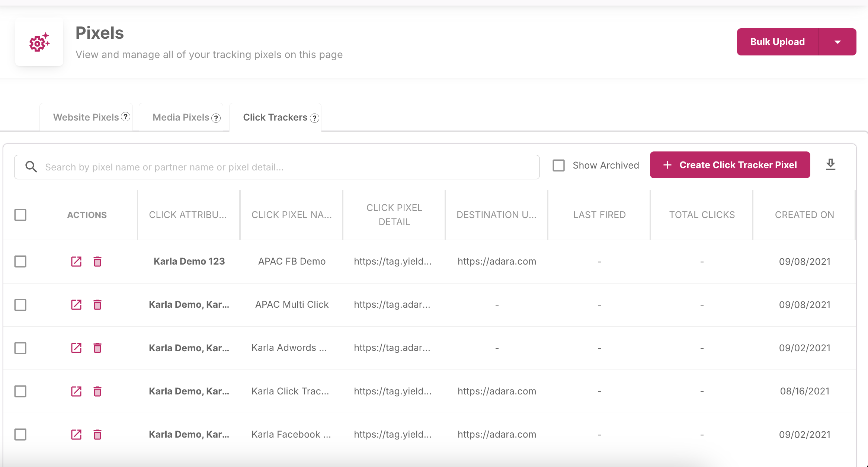Sort by the Total Clicks column

702,215
